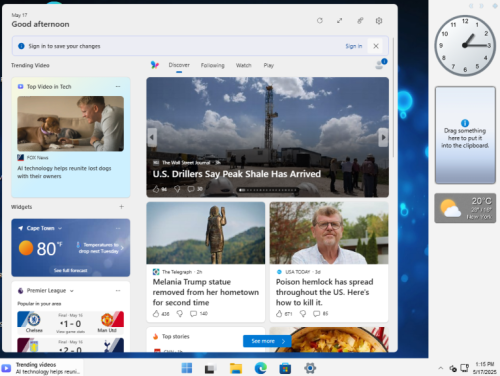Click the pin icon in widgets header
500x376 pixels.
(360, 21)
